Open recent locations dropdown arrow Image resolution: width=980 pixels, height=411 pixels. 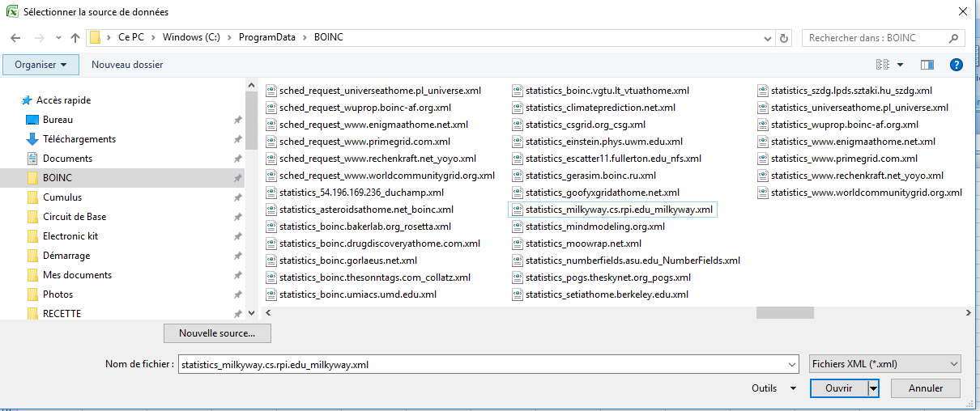[x=58, y=39]
